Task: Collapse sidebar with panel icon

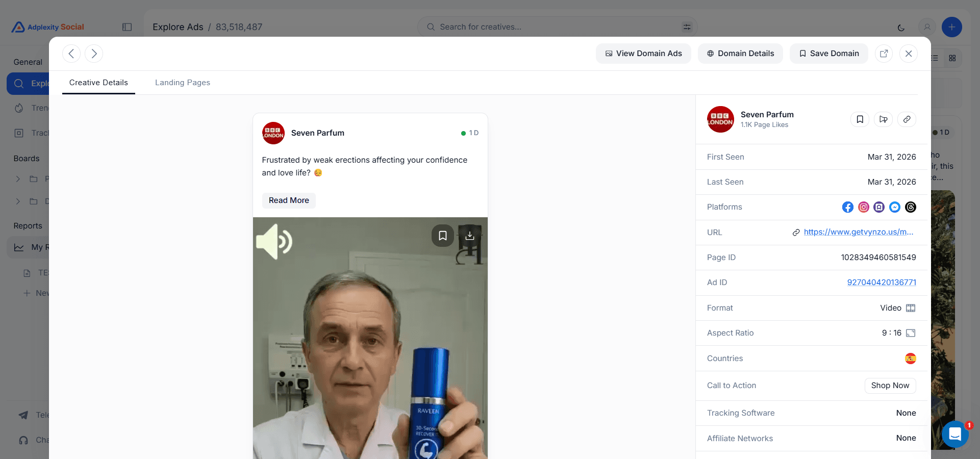Action: [127, 27]
